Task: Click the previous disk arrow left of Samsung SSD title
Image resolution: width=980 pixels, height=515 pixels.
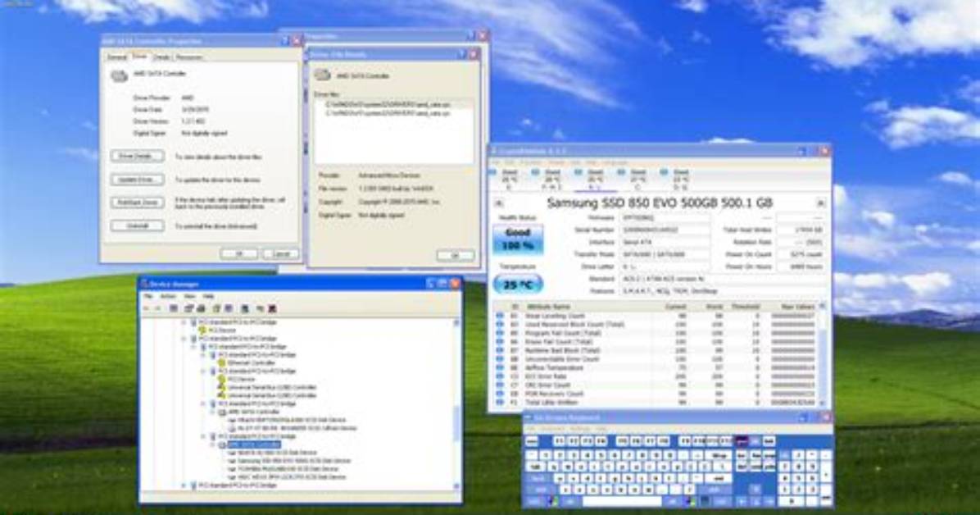Action: pos(499,203)
